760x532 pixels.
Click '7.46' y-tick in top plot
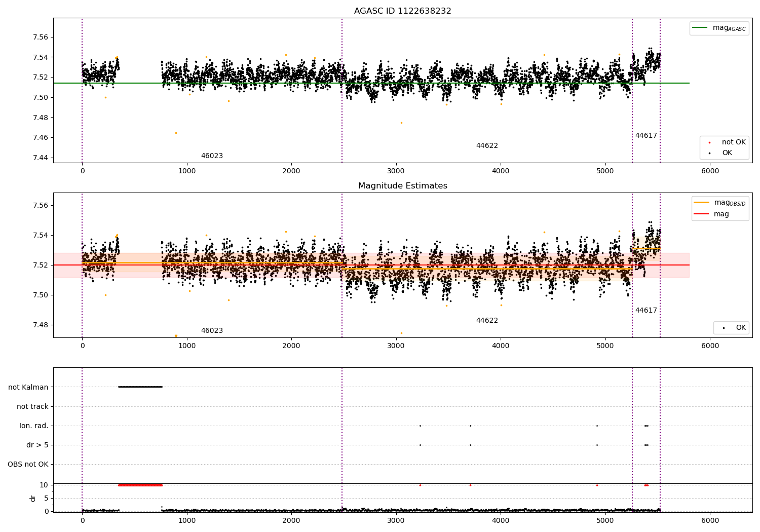pos(41,138)
